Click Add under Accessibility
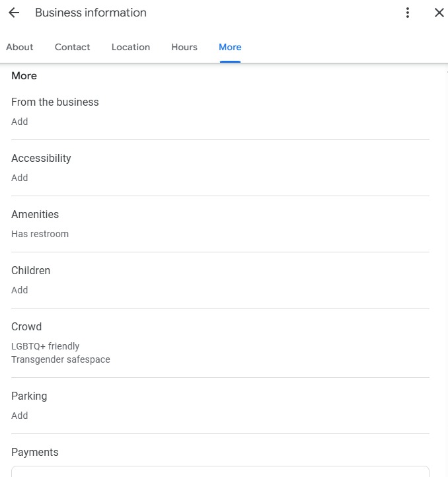The image size is (448, 477). click(x=20, y=178)
